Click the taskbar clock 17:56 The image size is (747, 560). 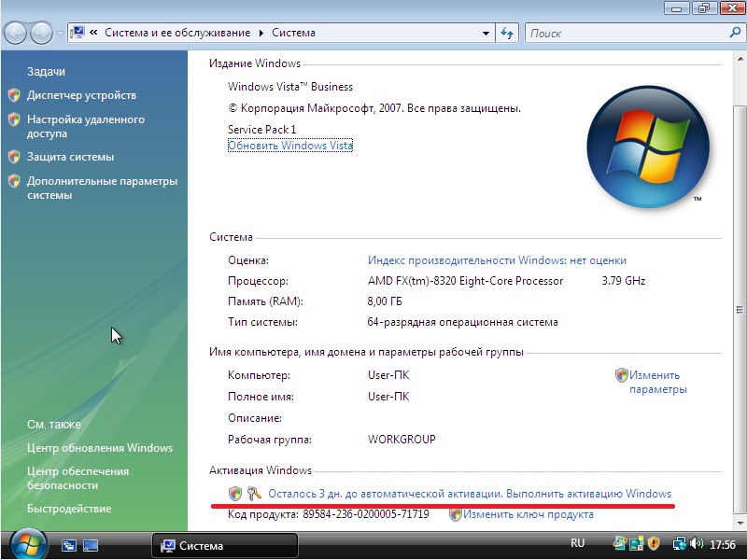723,544
